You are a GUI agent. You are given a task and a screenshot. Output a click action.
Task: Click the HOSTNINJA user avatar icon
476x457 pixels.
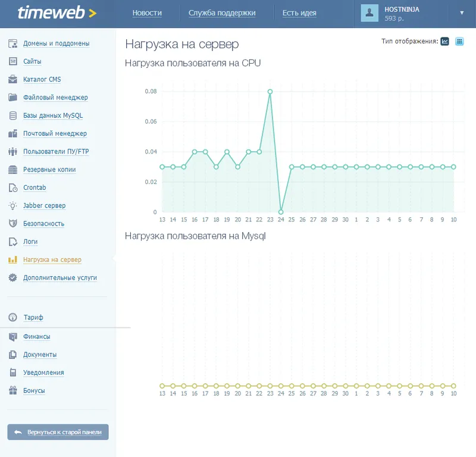(x=369, y=13)
